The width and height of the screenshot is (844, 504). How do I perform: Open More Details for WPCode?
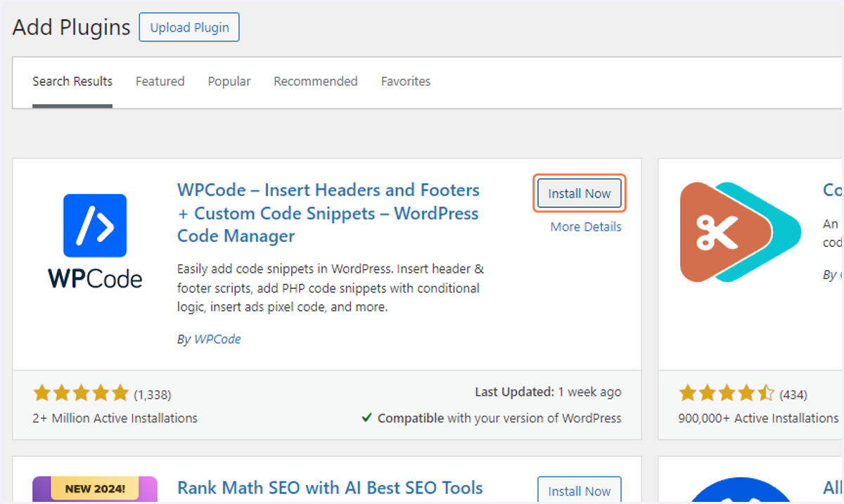click(586, 227)
